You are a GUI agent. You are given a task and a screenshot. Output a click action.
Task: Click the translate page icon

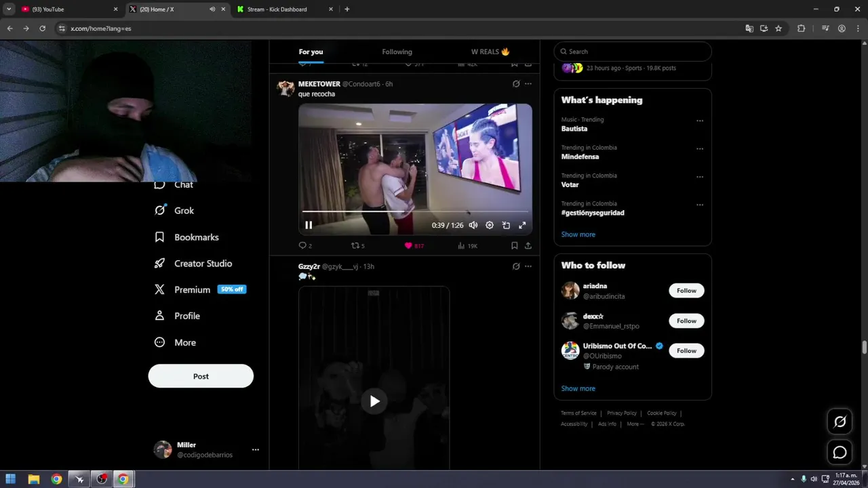coord(749,28)
